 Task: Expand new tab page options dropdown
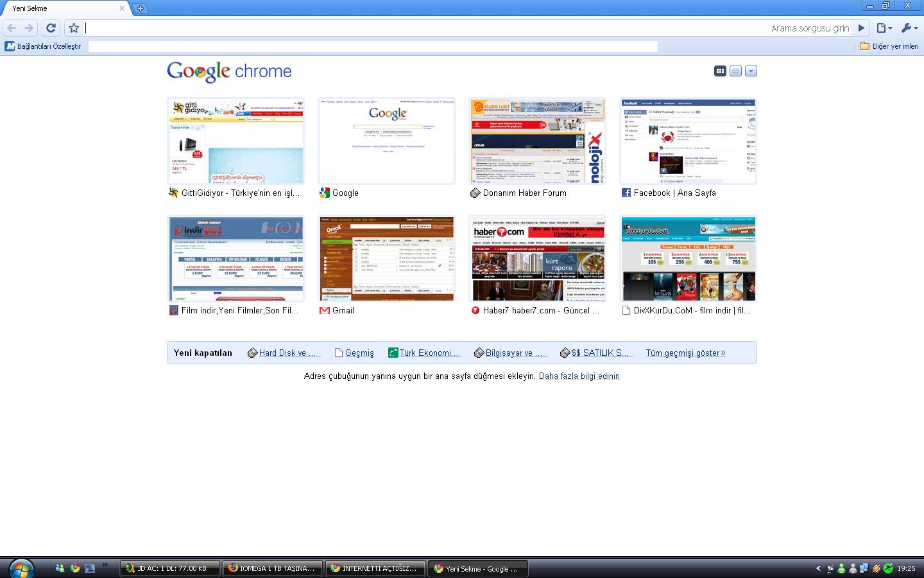click(751, 71)
